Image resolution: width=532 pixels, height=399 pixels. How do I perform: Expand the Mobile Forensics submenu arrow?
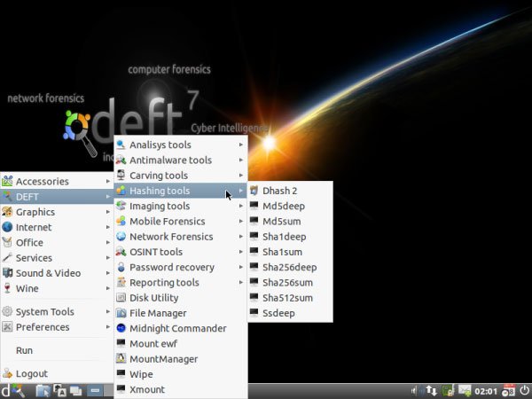241,221
